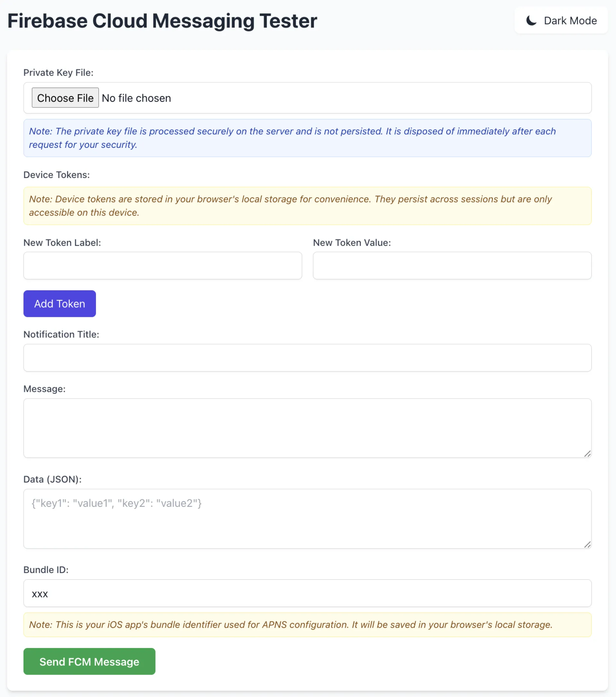The image size is (616, 697).
Task: Send the FCM message with the green button
Action: coord(90,661)
